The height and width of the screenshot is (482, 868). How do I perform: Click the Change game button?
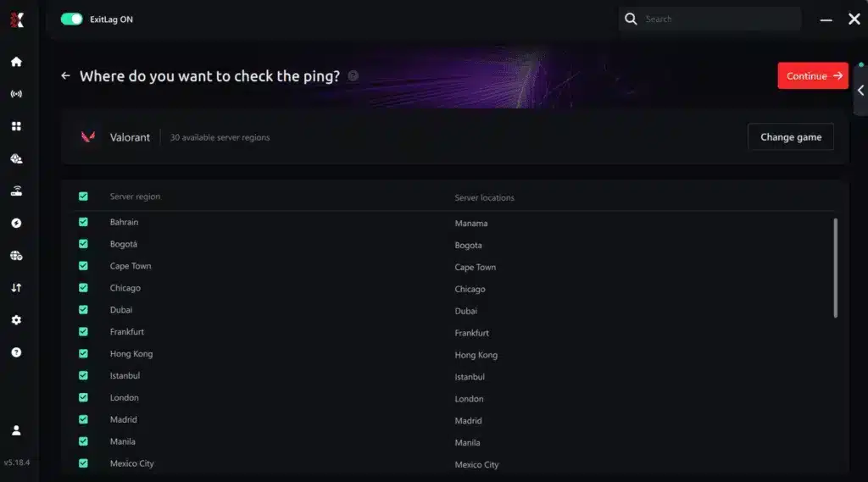pyautogui.click(x=791, y=136)
